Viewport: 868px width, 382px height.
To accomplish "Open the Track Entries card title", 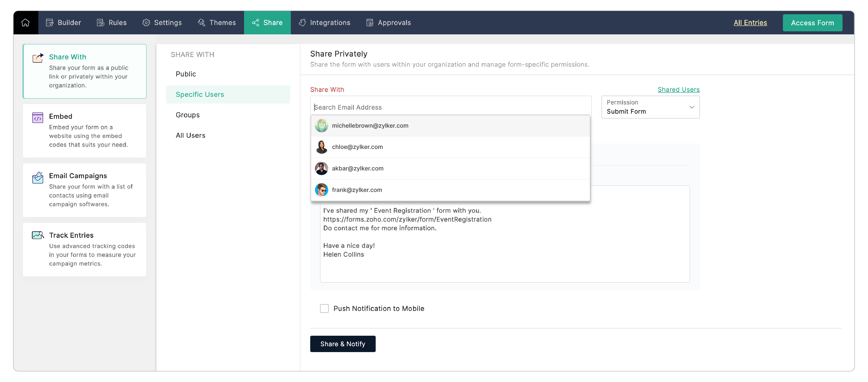I will pos(71,235).
